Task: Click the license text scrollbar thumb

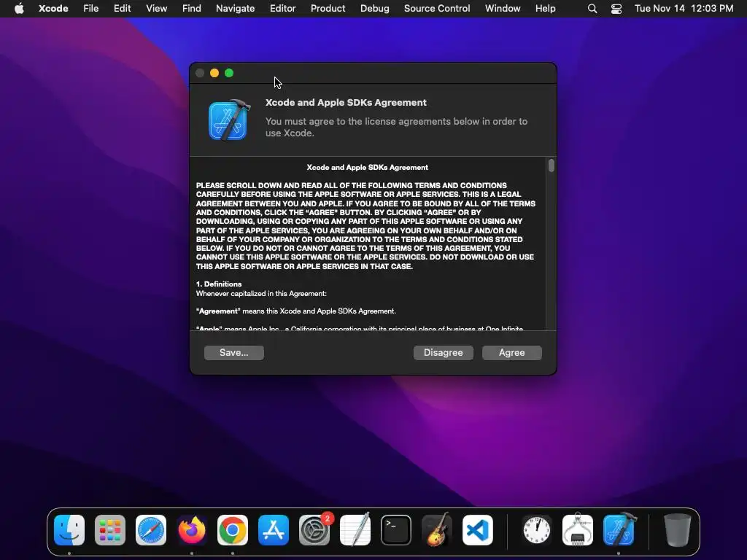Action: [x=551, y=166]
